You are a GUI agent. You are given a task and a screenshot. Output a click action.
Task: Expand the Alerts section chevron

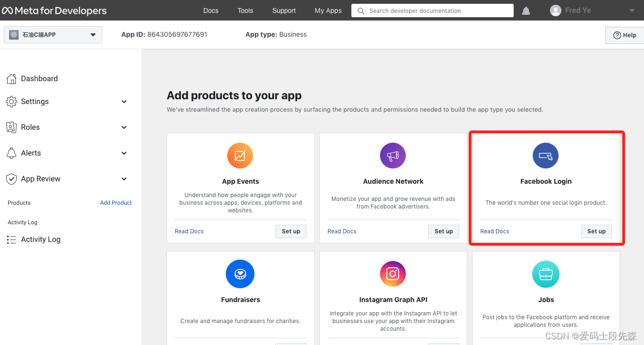pyautogui.click(x=124, y=153)
